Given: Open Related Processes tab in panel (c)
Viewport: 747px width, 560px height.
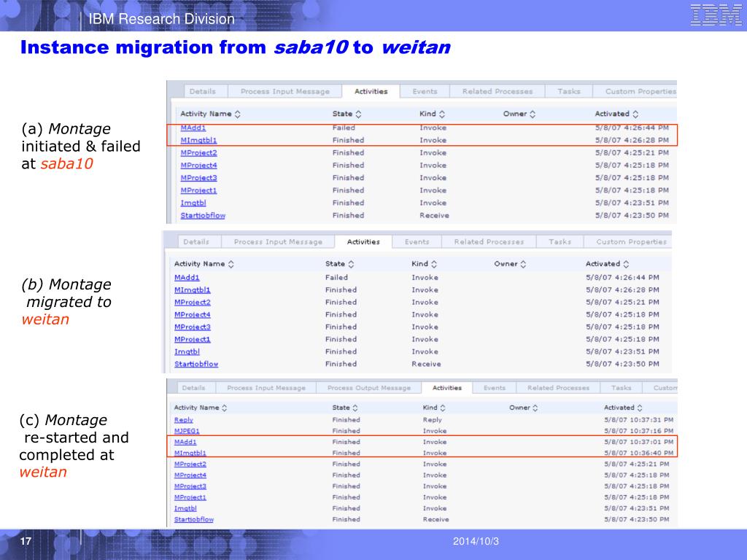Looking at the screenshot, I should [x=558, y=388].
